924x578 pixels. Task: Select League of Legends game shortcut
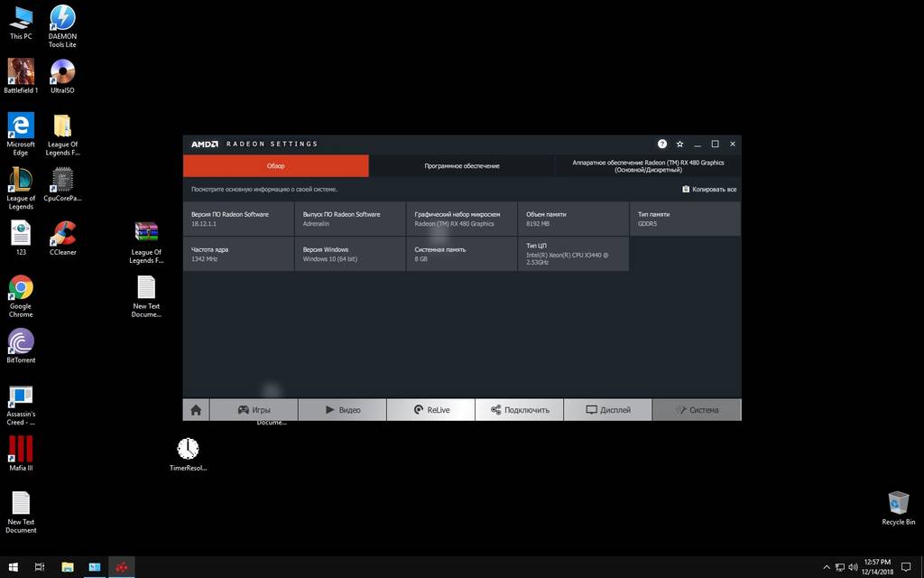click(x=21, y=188)
